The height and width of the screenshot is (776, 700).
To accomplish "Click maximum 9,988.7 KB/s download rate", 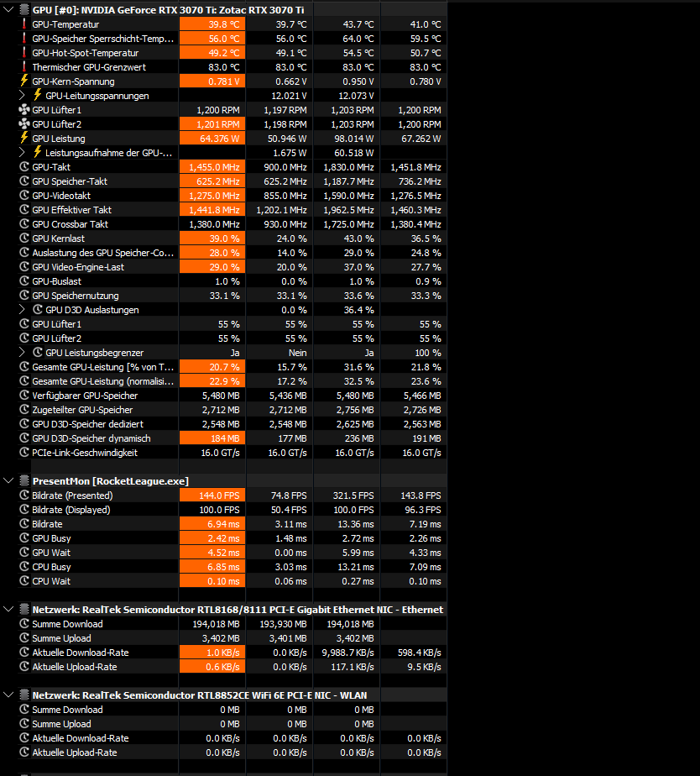I will (x=347, y=653).
